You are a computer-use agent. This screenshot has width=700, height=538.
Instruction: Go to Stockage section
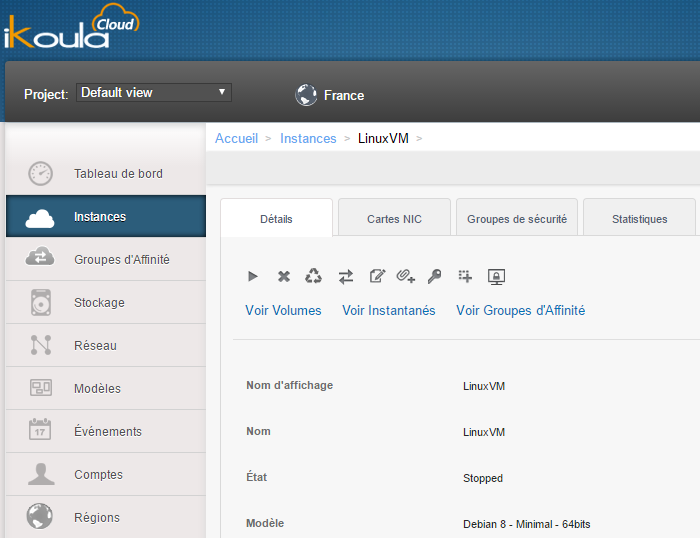pos(106,302)
